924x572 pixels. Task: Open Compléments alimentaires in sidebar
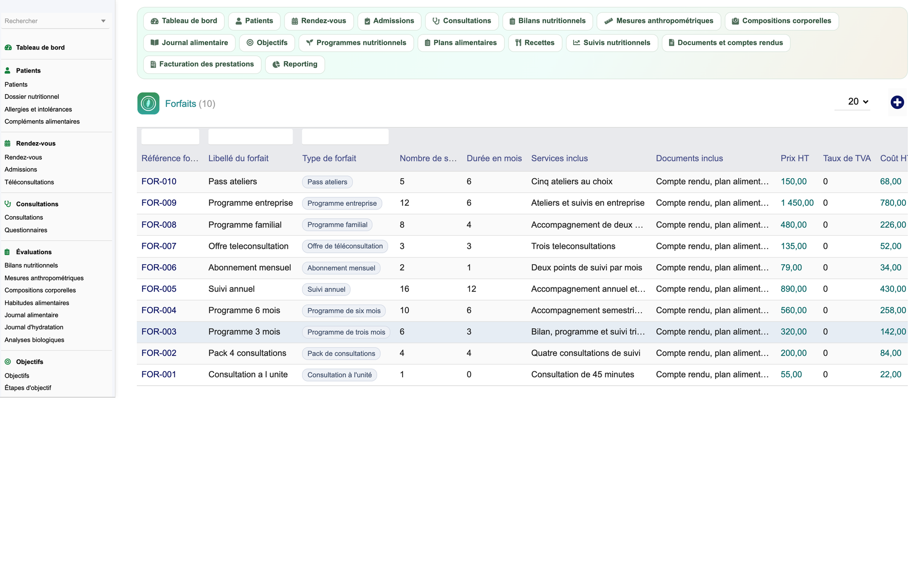coord(42,122)
